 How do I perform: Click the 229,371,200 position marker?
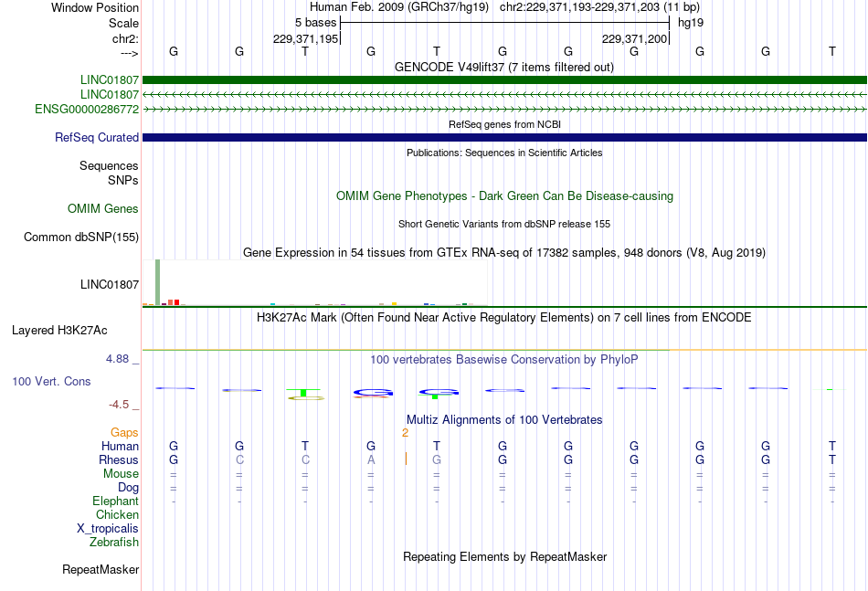(634, 38)
